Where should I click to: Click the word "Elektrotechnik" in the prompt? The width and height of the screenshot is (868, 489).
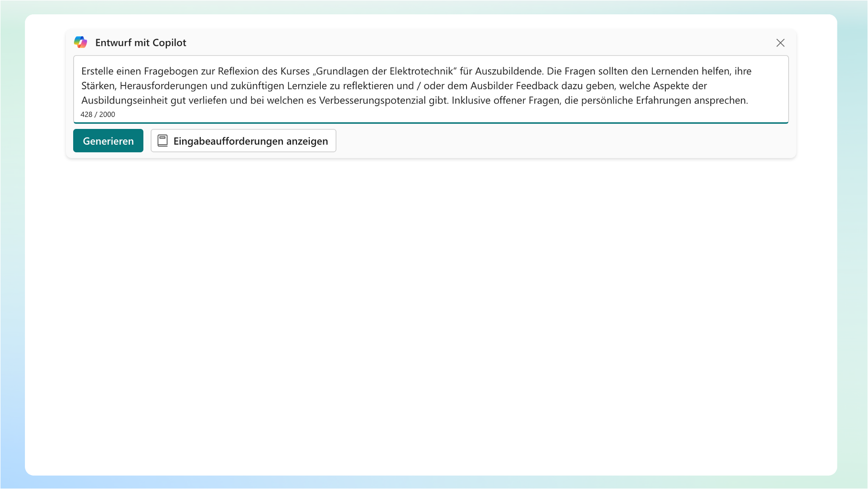coord(421,72)
